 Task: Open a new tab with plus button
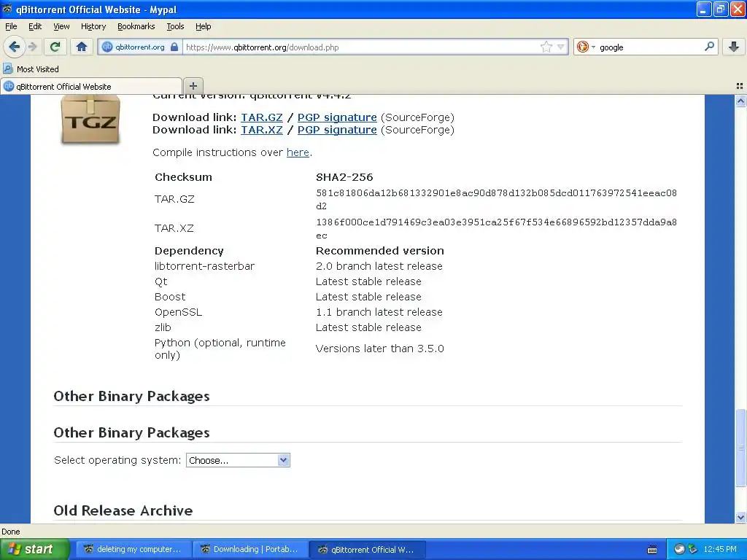pos(193,86)
